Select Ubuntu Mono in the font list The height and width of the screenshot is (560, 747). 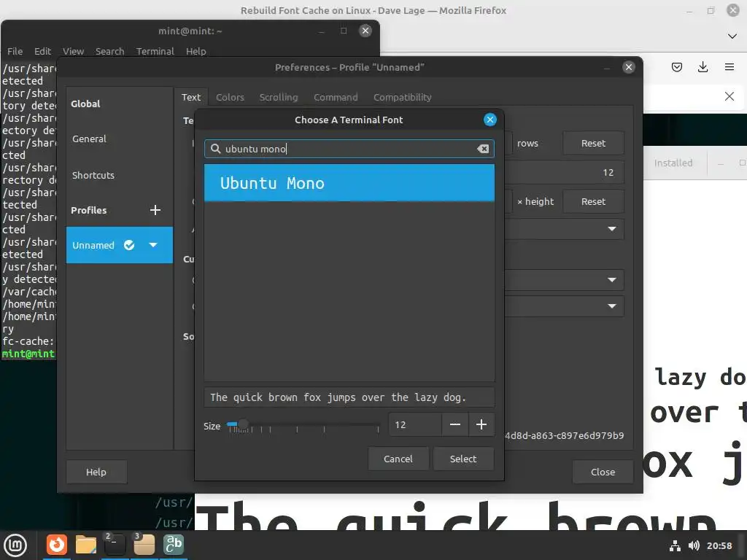click(349, 183)
